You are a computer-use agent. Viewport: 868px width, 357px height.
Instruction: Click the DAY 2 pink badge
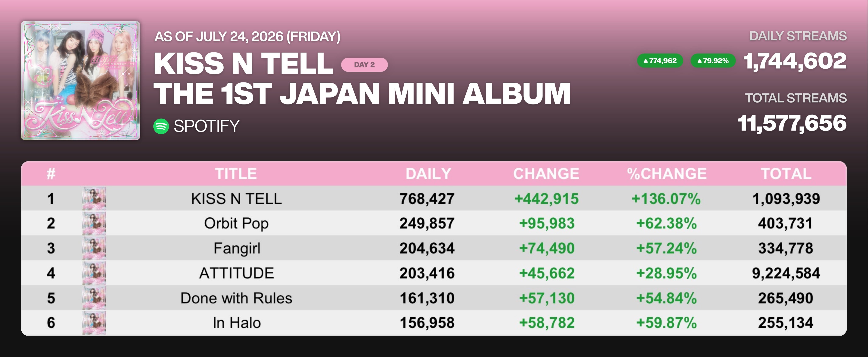[364, 65]
